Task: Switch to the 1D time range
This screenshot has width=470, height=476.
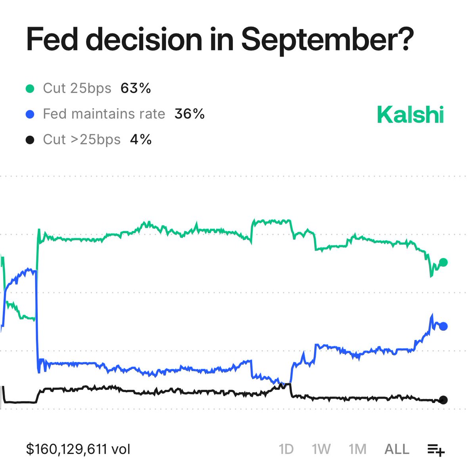Action: (x=287, y=449)
